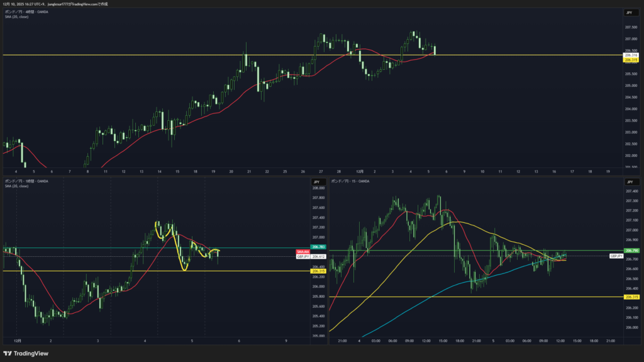
Task: Click yellow 206.315 price label on 15-minute chart
Action: tap(630, 297)
